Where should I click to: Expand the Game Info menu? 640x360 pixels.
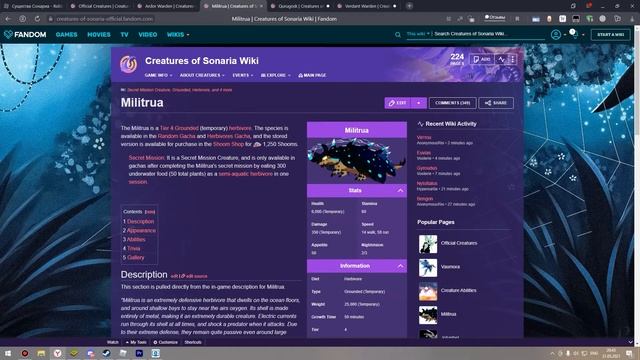pyautogui.click(x=158, y=76)
